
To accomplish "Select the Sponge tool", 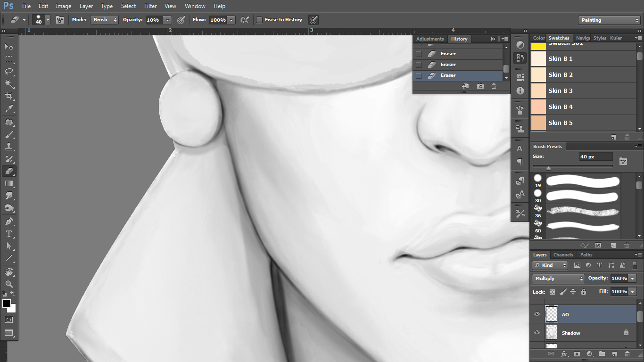I will [x=9, y=208].
